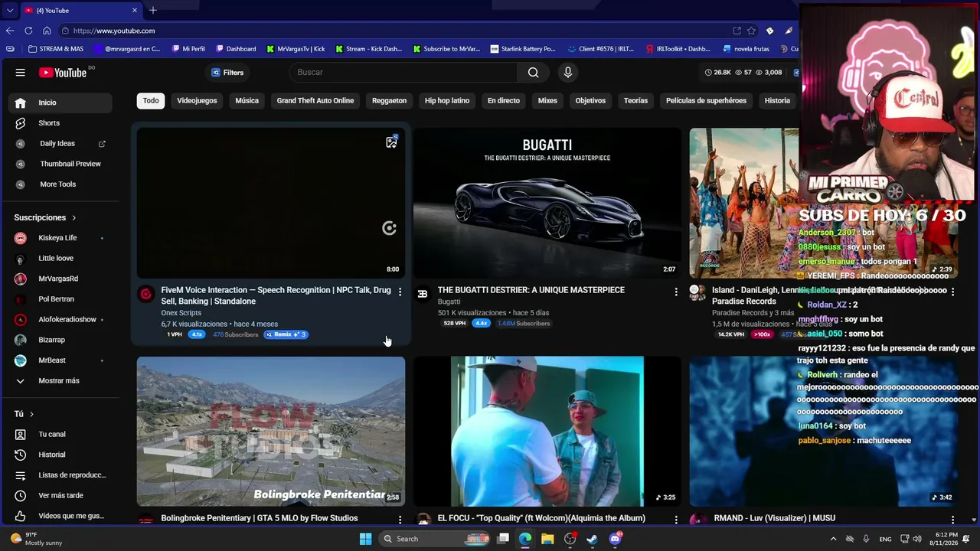
Task: Open the Bugatti channel name link
Action: [x=449, y=302]
